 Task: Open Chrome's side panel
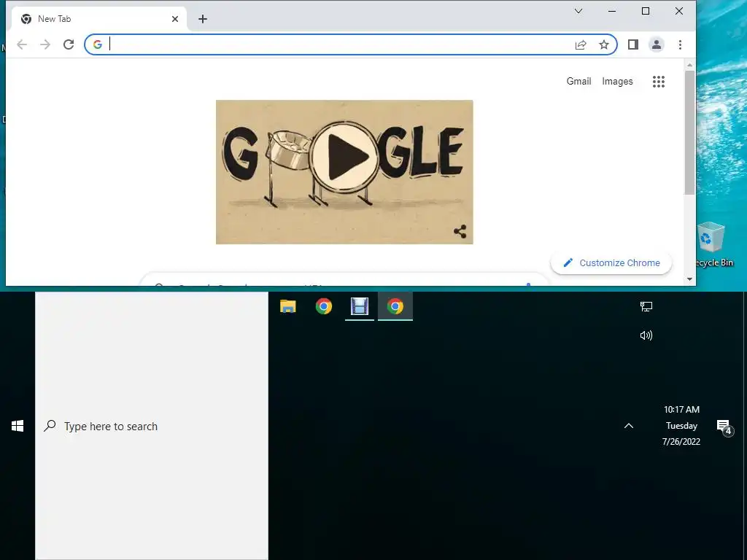click(632, 44)
